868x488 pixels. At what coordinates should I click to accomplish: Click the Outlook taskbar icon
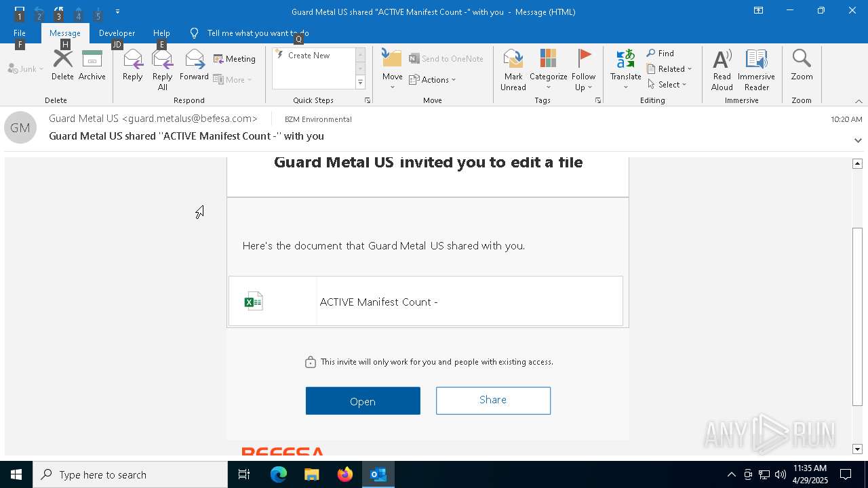click(x=378, y=474)
